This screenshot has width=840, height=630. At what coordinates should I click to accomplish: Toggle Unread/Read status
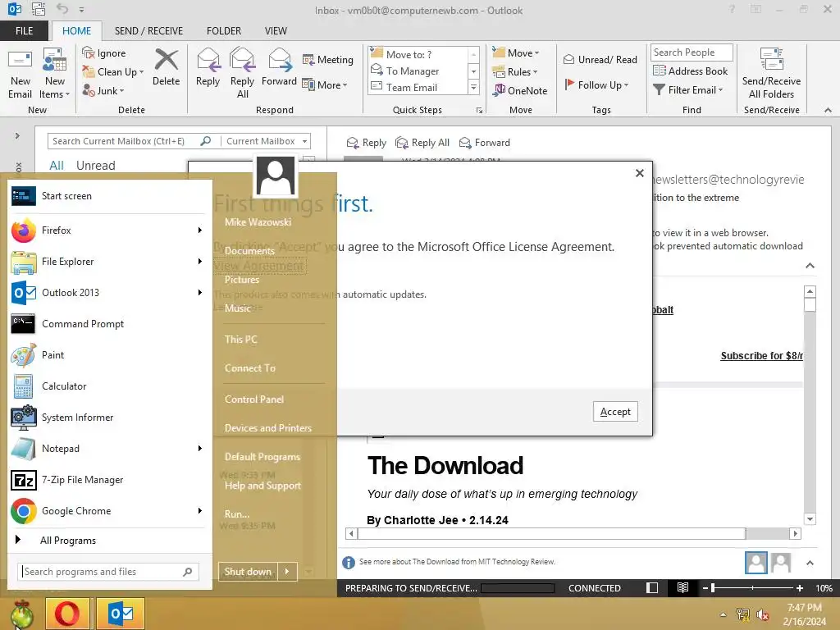pos(600,59)
